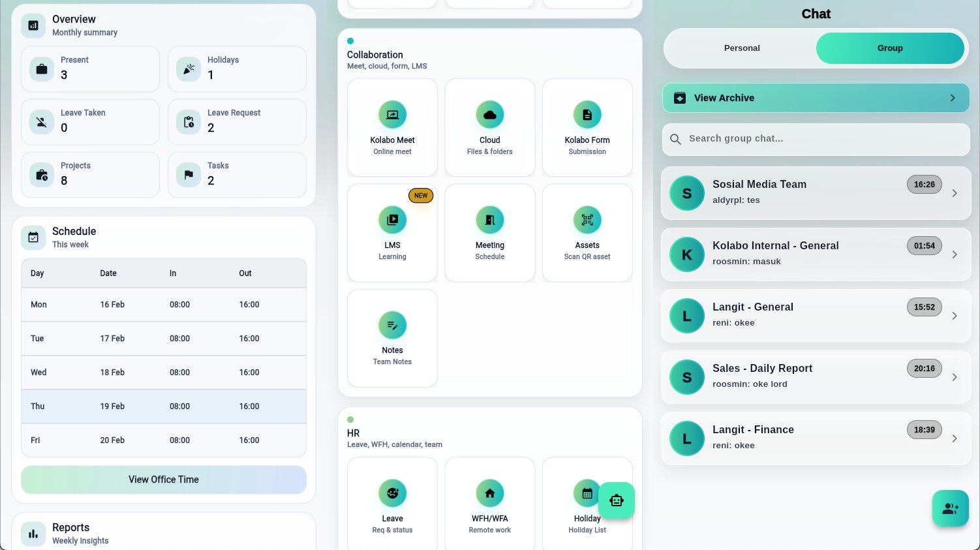Open Assets QR scan tile

point(587,233)
